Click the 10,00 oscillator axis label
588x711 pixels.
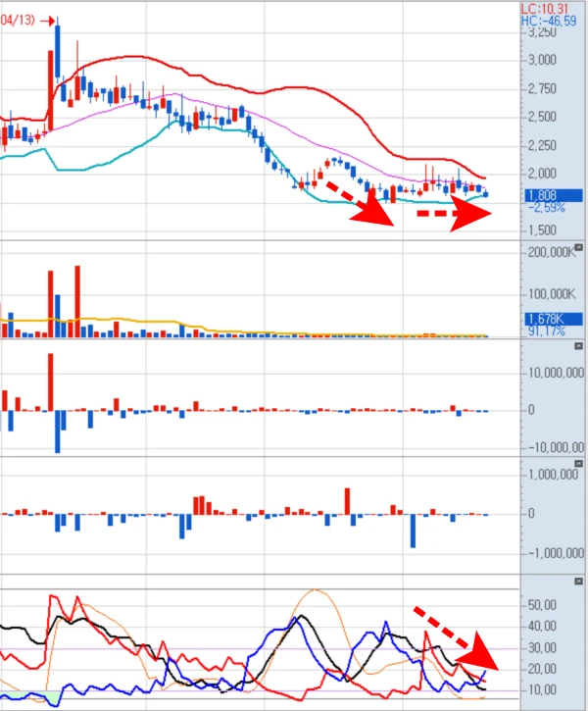(542, 690)
